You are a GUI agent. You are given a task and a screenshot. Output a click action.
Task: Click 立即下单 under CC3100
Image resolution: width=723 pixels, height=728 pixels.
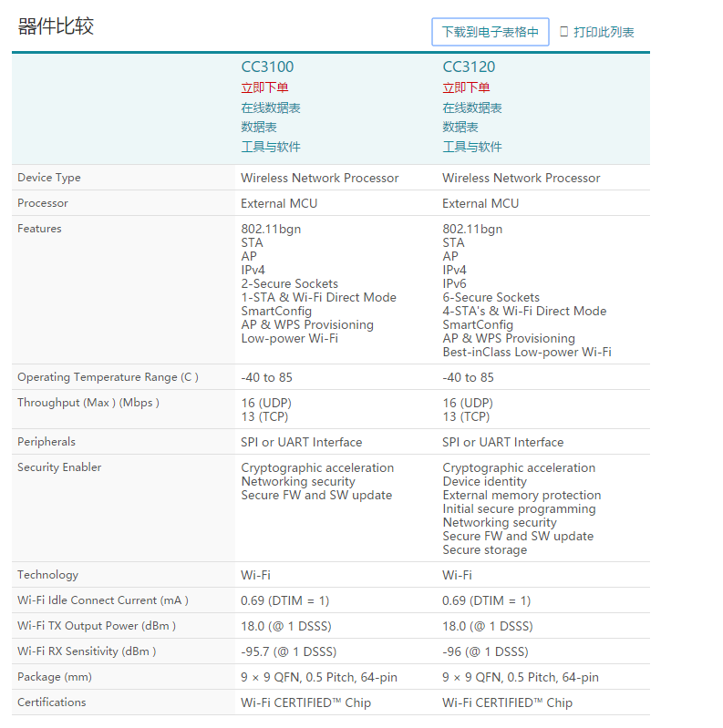[264, 87]
